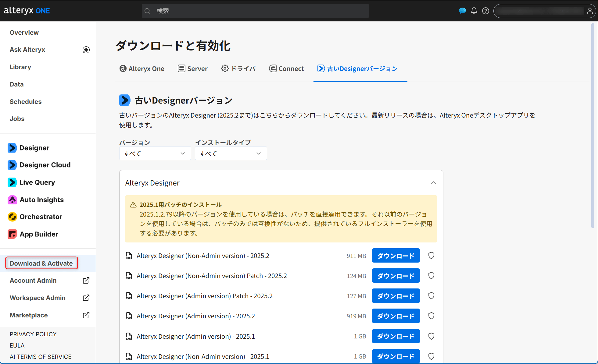Click shield icon for Non-Admin version 2025.1
The height and width of the screenshot is (364, 598).
[x=431, y=356]
